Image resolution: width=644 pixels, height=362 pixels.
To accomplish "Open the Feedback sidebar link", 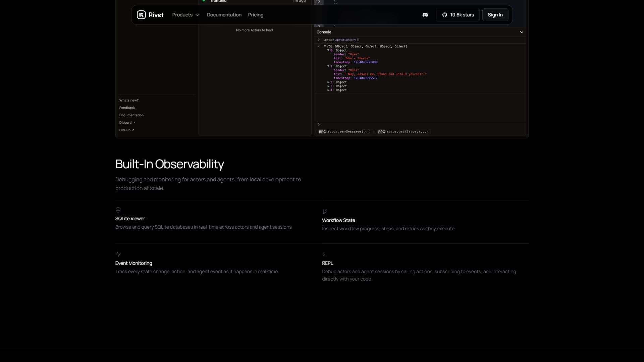I will point(127,108).
